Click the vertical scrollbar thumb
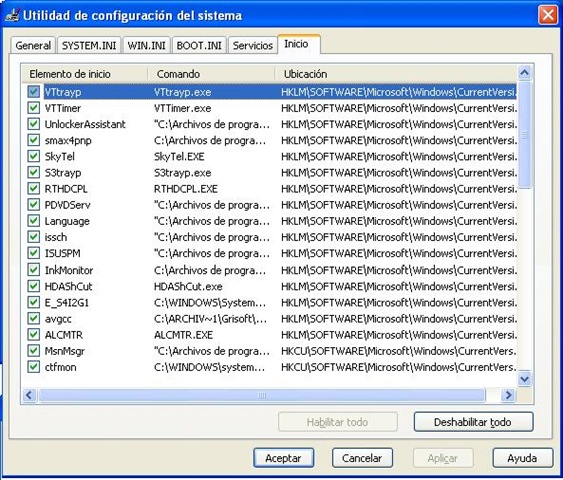The width and height of the screenshot is (563, 480). click(525, 135)
